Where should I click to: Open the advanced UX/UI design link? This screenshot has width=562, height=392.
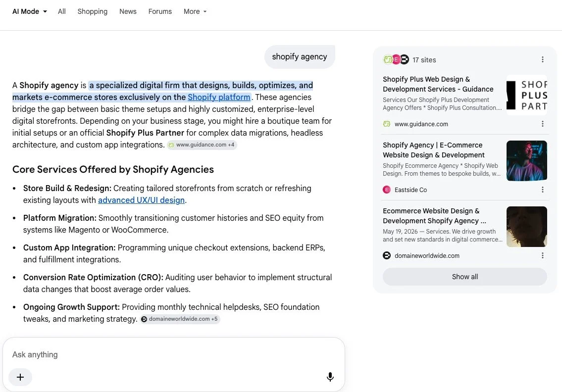[141, 200]
